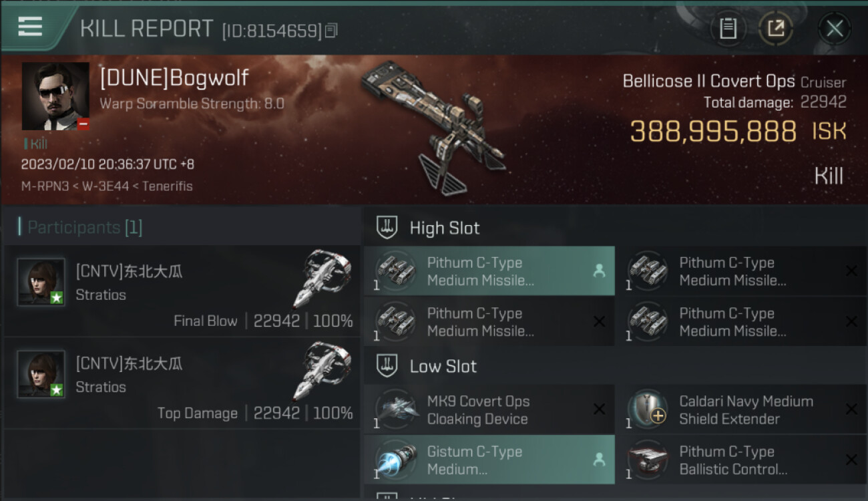Open the clipboard copy report icon
This screenshot has width=868, height=501.
tap(728, 29)
